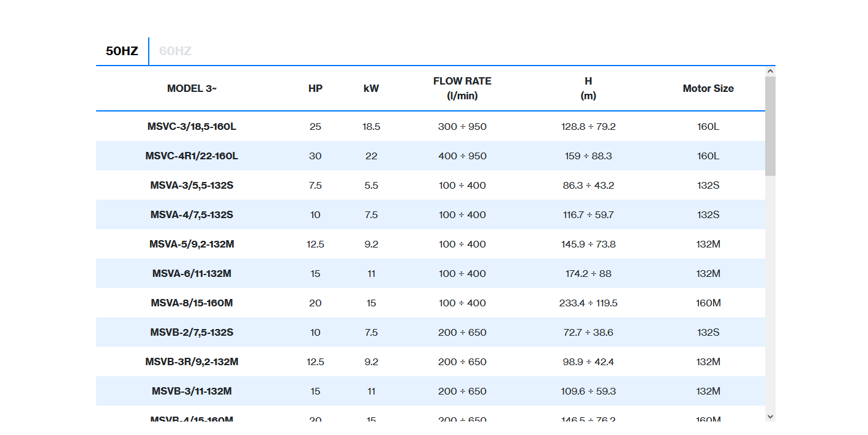868x435 pixels.
Task: Click the scrollbar up arrow
Action: [x=770, y=71]
